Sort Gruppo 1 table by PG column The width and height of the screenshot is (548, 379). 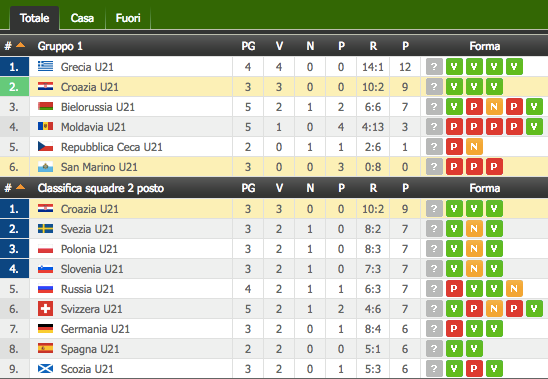[x=248, y=46]
